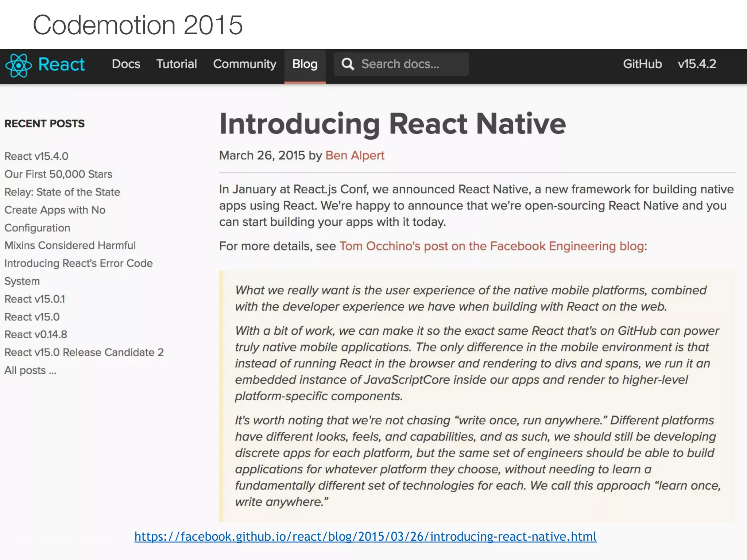Open the Tutorial navigation item
This screenshot has height=560, width=747.
[177, 64]
